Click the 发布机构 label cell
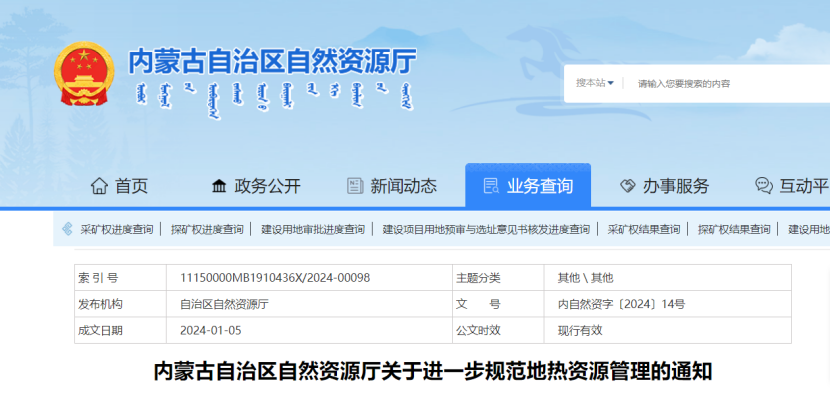830x393 pixels. [x=120, y=304]
